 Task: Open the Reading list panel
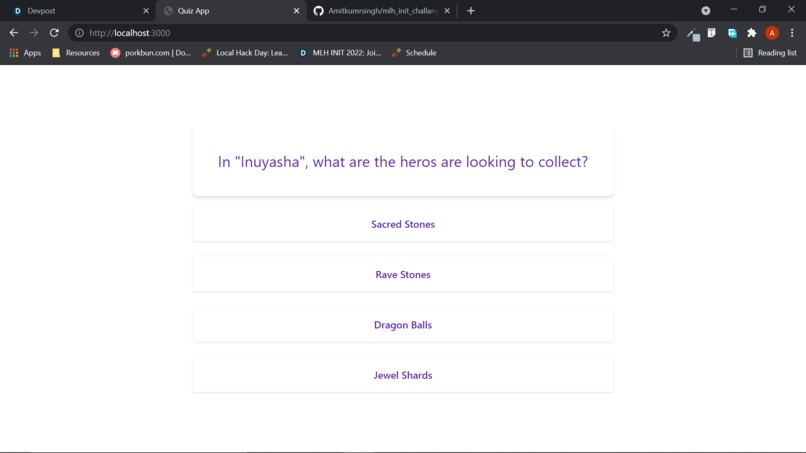click(x=770, y=53)
